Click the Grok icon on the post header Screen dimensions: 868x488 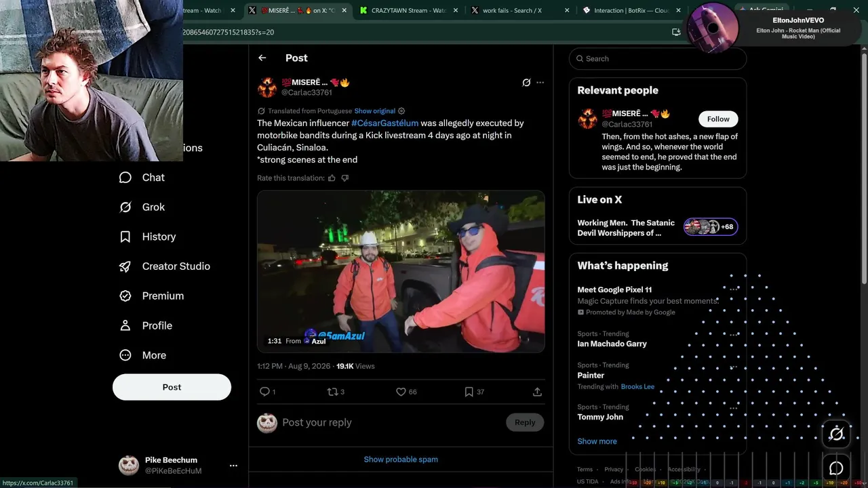coord(526,83)
